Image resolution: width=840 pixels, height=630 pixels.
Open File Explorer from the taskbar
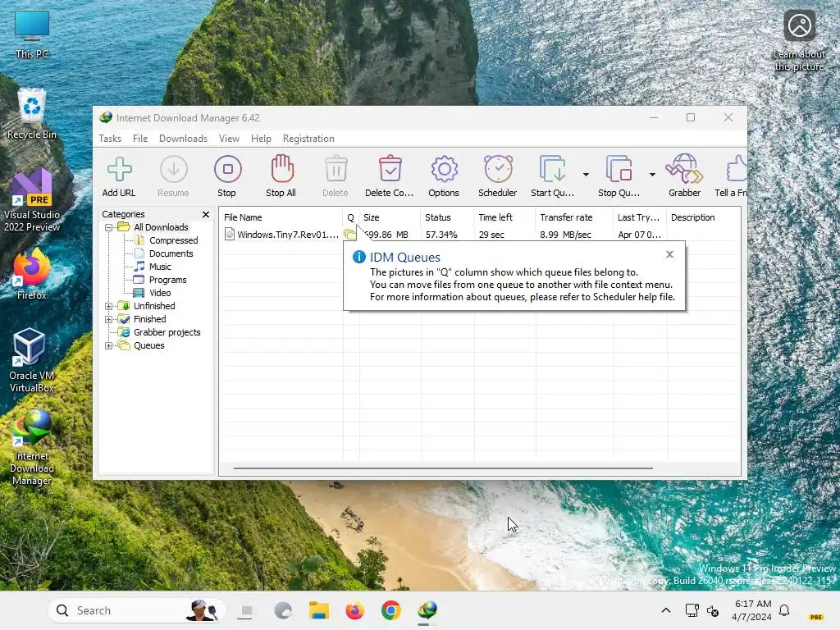click(319, 610)
